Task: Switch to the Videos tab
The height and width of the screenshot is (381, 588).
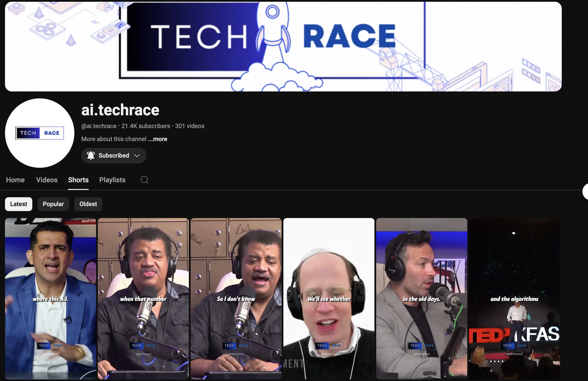Action: [47, 180]
